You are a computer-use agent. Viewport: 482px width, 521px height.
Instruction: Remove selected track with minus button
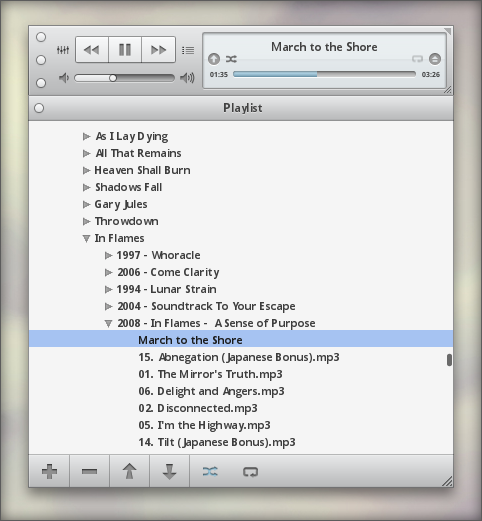click(89, 471)
